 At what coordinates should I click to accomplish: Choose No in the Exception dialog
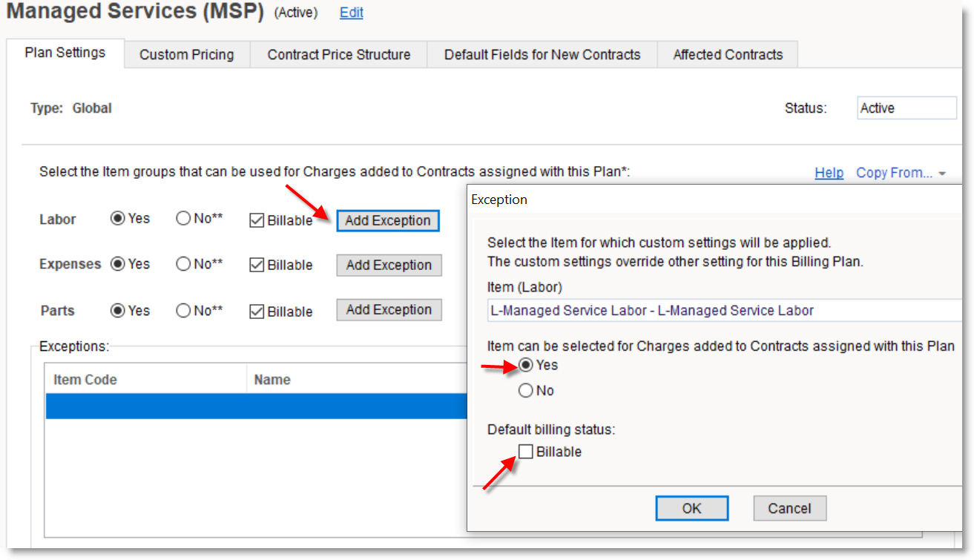[x=526, y=391]
